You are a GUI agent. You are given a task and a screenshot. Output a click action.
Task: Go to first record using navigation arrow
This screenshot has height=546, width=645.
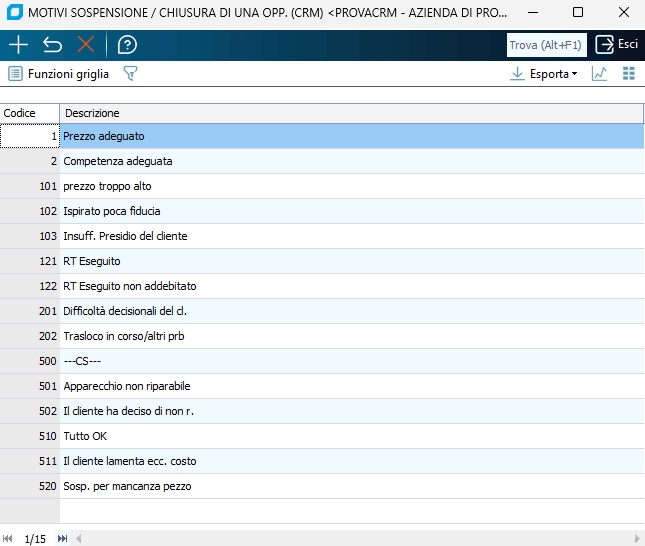point(9,538)
